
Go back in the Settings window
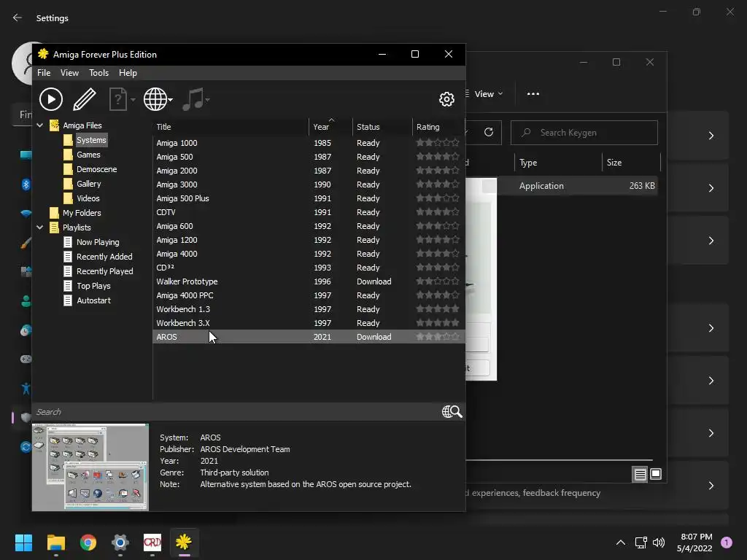tap(18, 17)
